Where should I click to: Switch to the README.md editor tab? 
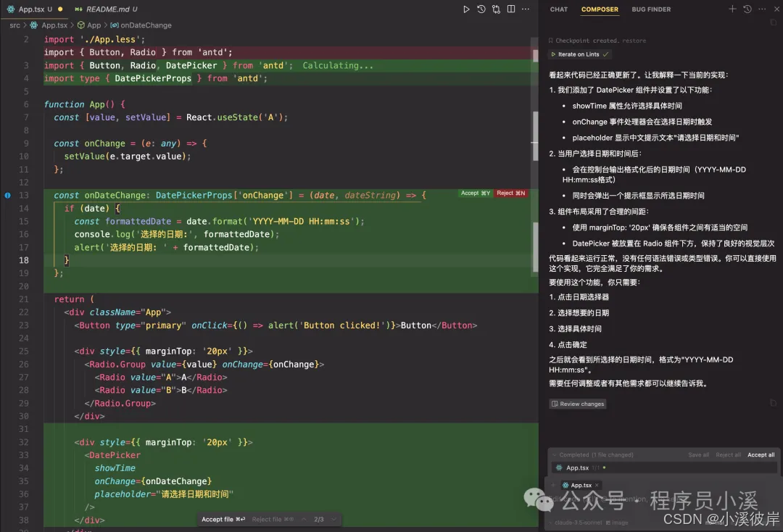105,9
